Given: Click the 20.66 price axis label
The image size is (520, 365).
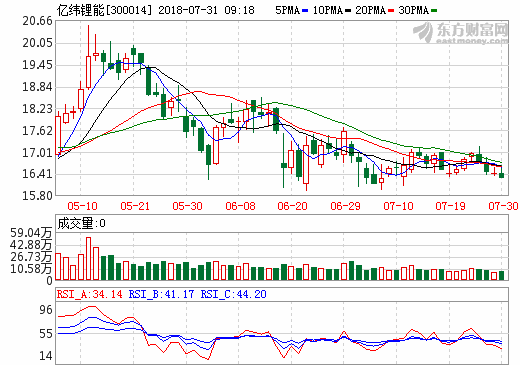Looking at the screenshot, I should 37,21.
